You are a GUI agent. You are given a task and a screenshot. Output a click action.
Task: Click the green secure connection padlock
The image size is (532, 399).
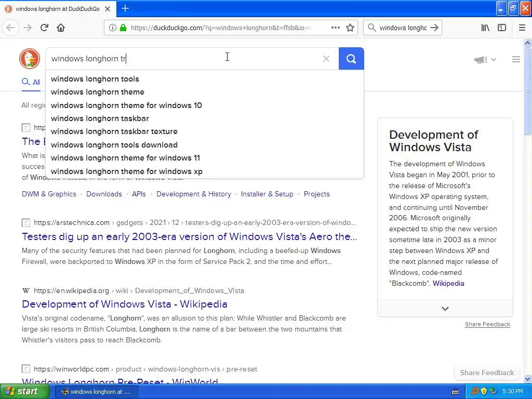click(123, 28)
